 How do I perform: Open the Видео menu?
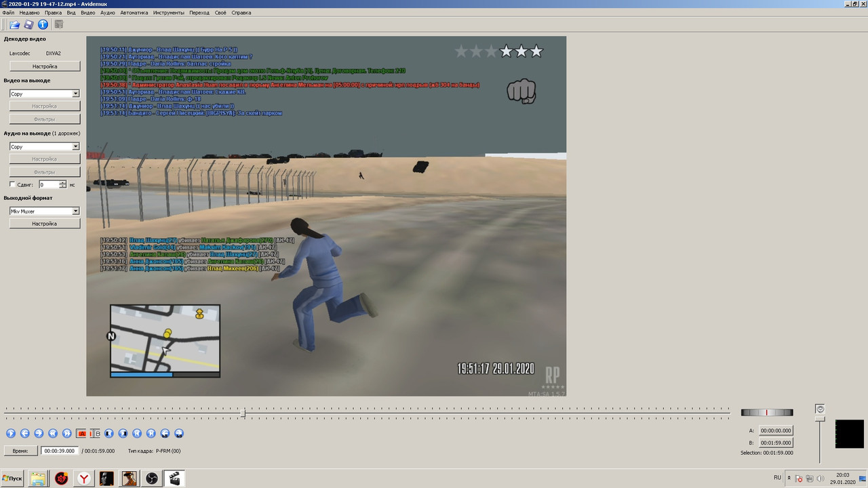(x=88, y=13)
